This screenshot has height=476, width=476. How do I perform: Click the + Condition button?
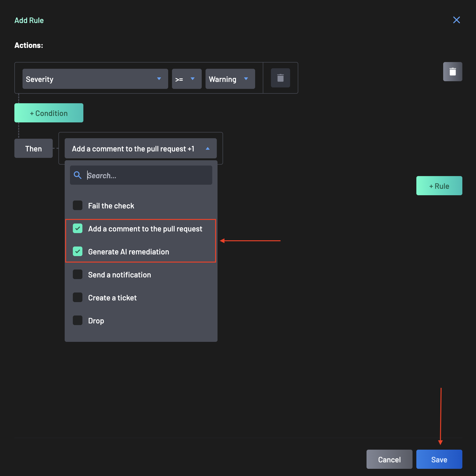click(x=49, y=113)
